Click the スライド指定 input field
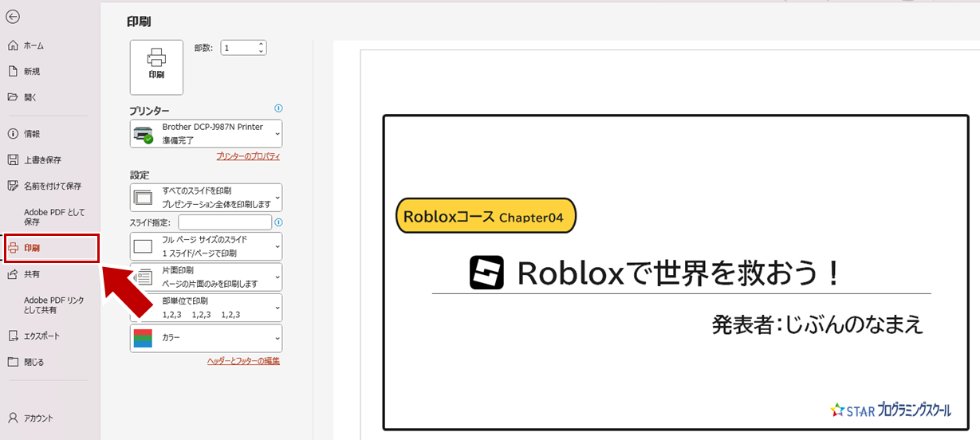Image resolution: width=980 pixels, height=440 pixels. (225, 222)
